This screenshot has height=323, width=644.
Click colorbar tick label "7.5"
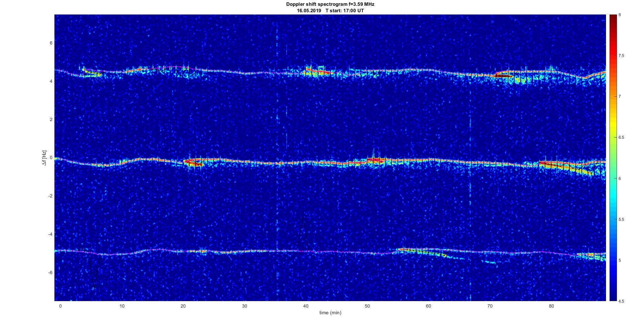pos(621,56)
